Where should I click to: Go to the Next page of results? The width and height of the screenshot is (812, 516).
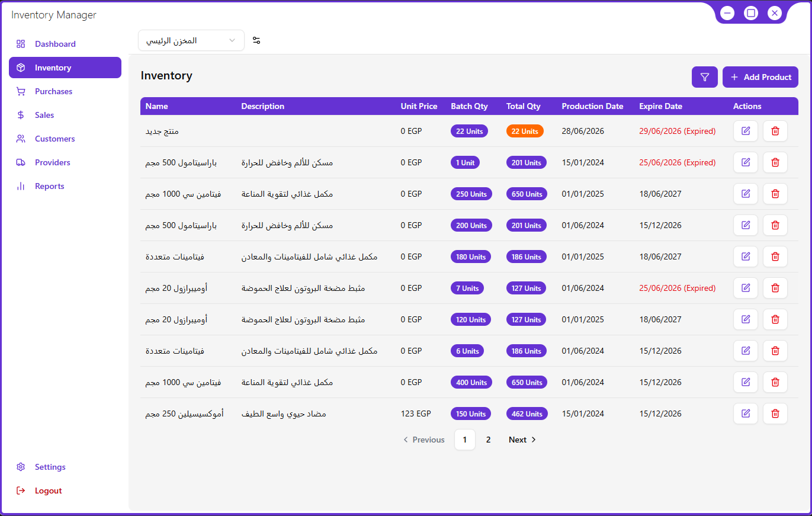point(522,440)
